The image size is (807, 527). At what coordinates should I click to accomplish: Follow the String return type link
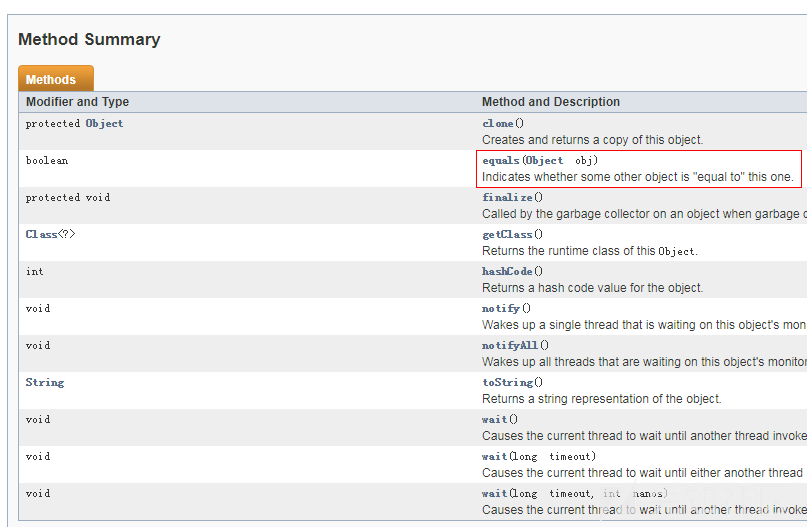point(45,383)
